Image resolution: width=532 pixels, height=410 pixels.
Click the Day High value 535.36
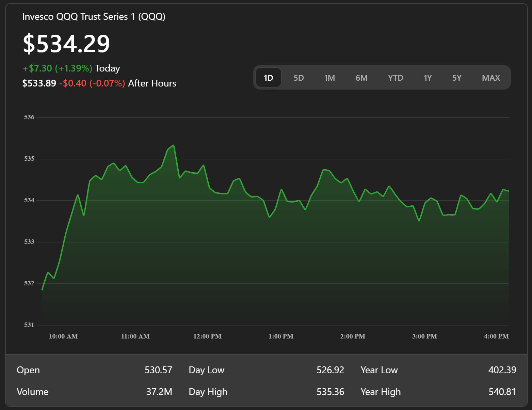330,392
